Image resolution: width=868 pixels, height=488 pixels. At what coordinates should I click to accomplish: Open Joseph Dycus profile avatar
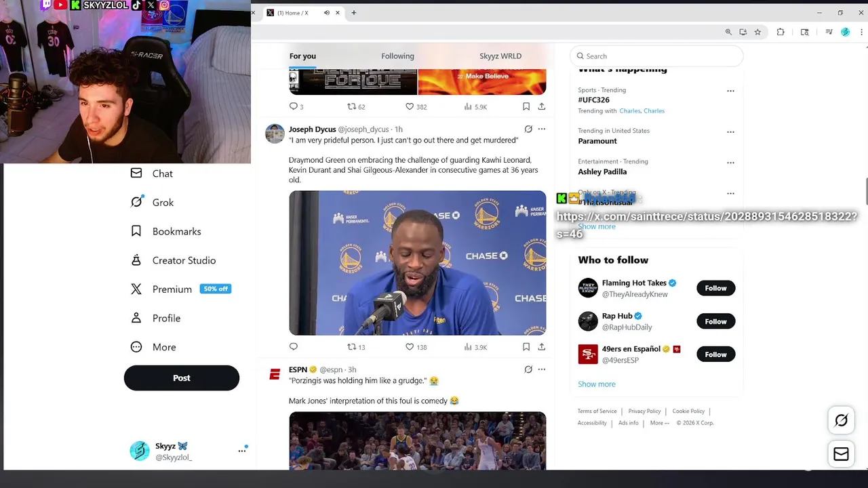point(275,134)
